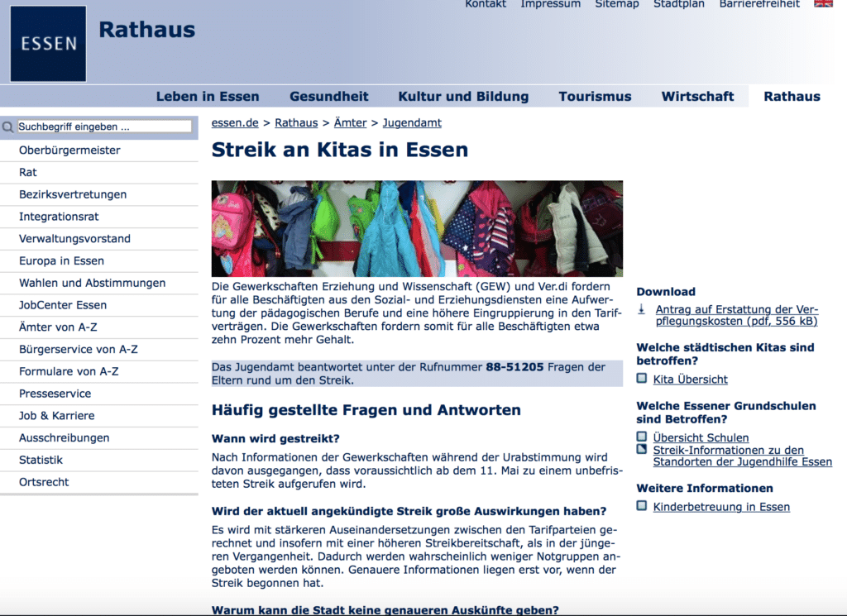
Task: Open the Kinderbetreuung in Essen link
Action: pyautogui.click(x=721, y=507)
